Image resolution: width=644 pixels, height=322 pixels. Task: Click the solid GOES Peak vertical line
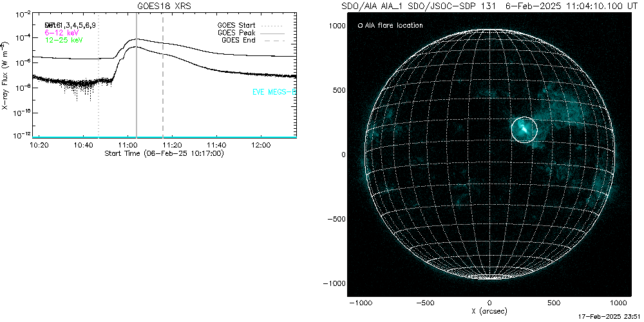[x=137, y=76]
